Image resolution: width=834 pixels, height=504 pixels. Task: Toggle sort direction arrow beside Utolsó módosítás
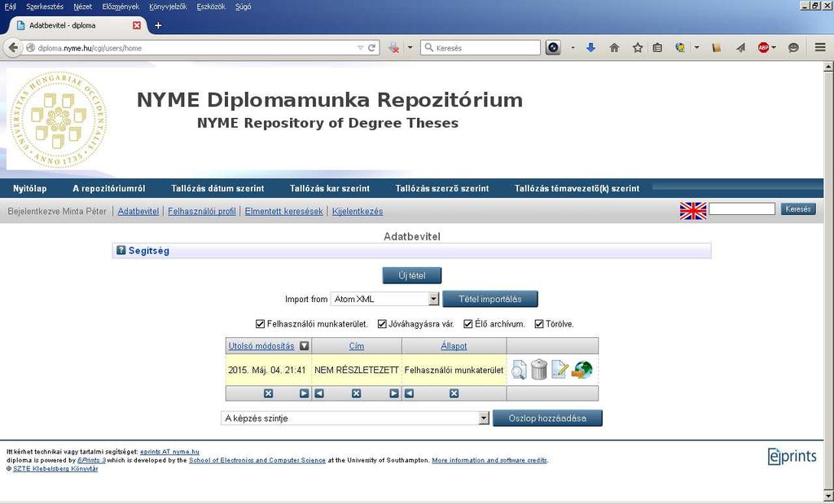coord(305,346)
